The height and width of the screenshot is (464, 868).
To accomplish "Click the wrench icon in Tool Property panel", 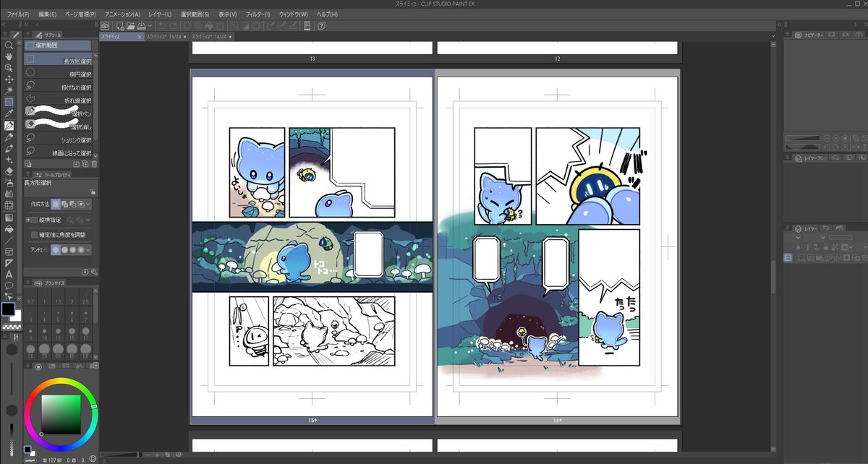I will (x=94, y=272).
